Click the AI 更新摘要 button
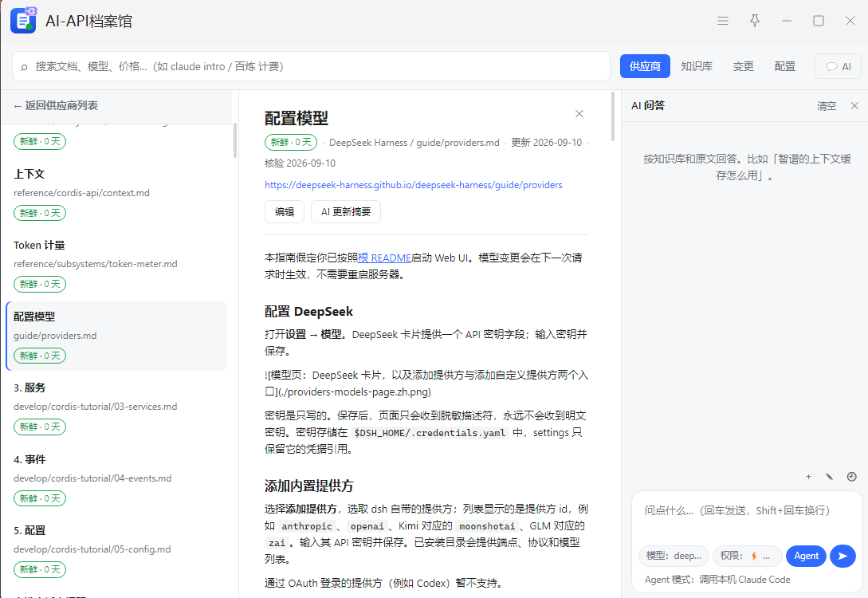The width and height of the screenshot is (868, 598). [346, 211]
